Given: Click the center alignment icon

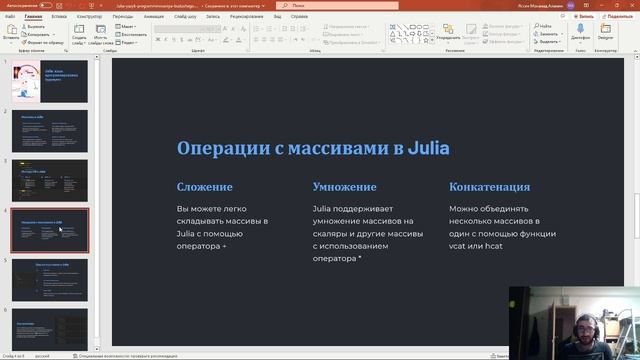Looking at the screenshot, I should [264, 40].
